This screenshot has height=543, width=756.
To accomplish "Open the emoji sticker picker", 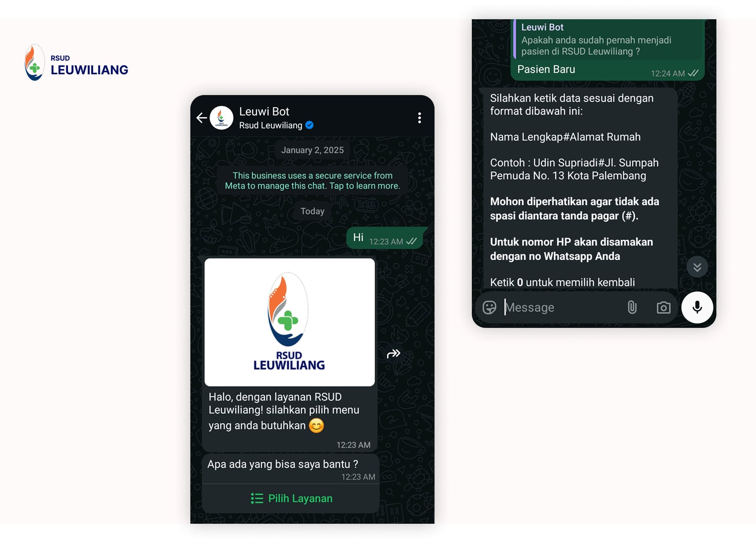I will coord(489,307).
